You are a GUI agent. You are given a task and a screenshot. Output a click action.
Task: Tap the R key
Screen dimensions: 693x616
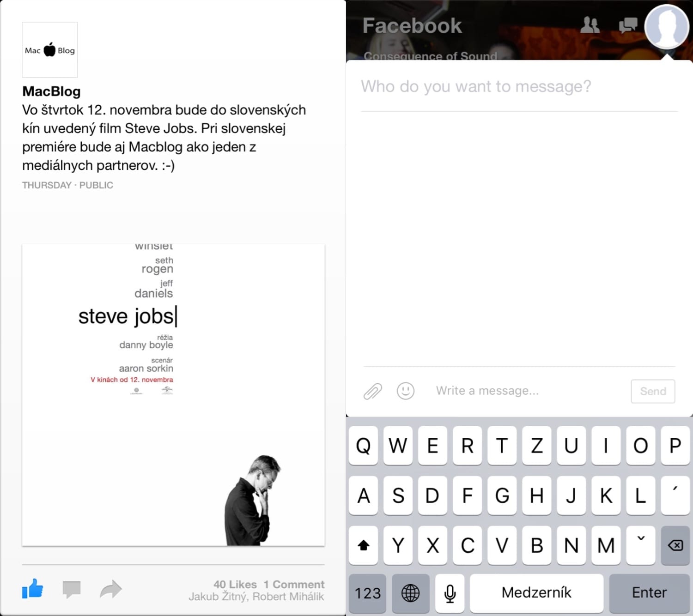(x=468, y=446)
